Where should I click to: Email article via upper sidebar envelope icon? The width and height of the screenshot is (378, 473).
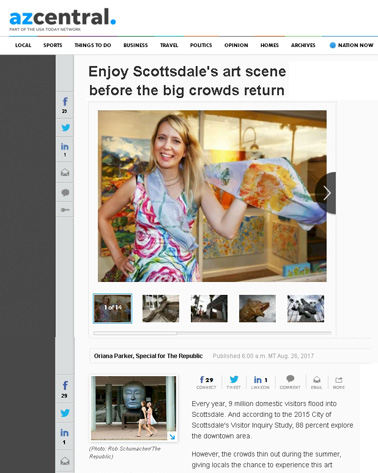[x=65, y=172]
